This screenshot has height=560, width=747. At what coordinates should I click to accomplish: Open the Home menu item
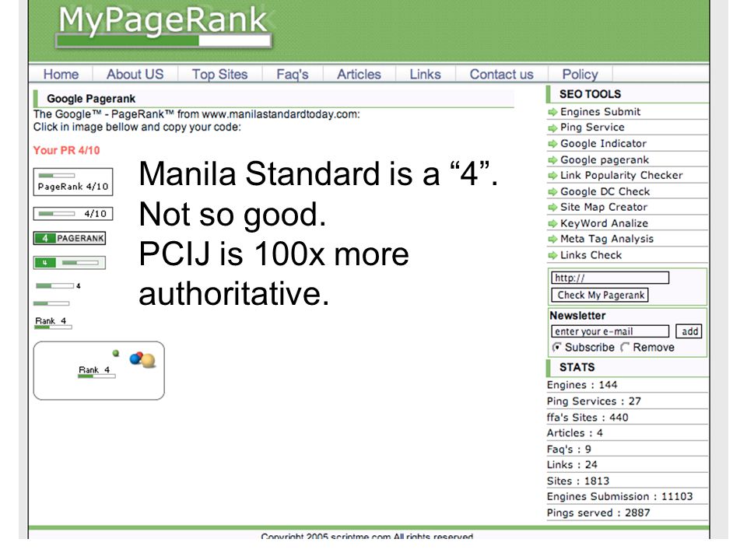pos(61,75)
